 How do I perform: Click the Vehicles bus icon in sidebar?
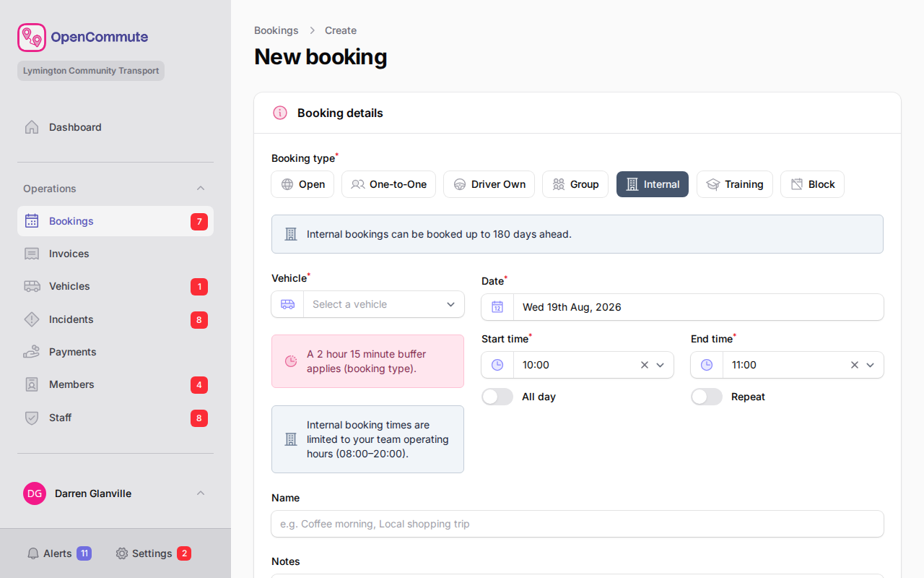32,286
